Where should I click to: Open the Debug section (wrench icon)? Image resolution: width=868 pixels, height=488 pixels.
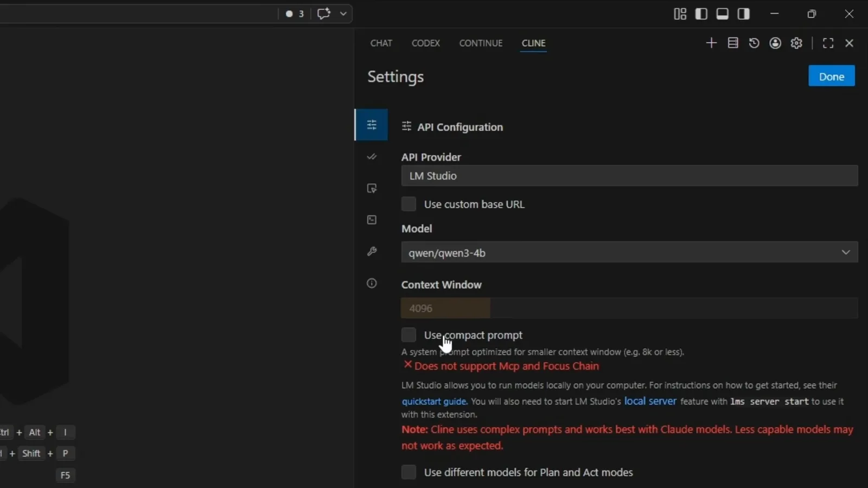(372, 251)
